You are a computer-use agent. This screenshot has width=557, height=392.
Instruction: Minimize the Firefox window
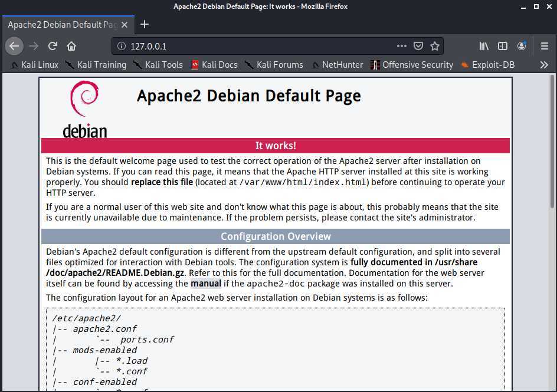tap(523, 6)
